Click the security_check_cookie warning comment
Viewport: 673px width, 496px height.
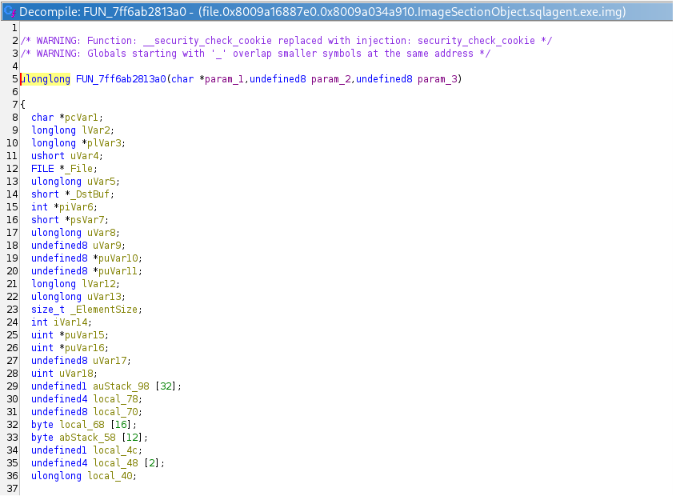[286, 41]
